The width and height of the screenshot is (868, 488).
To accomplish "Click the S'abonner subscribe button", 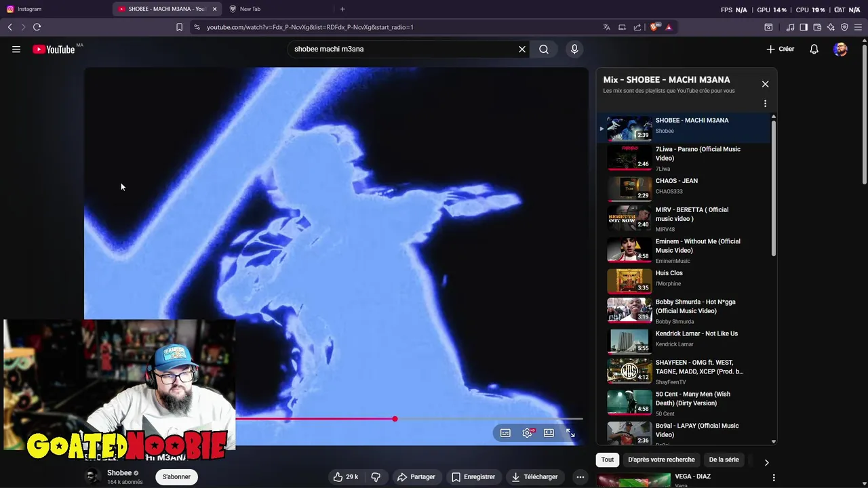I will click(x=176, y=476).
